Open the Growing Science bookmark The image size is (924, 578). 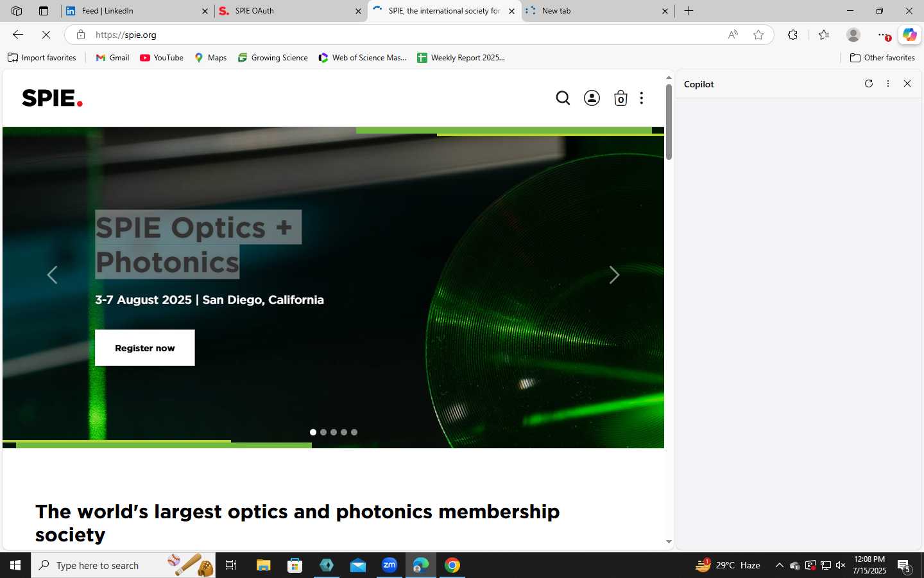point(273,58)
